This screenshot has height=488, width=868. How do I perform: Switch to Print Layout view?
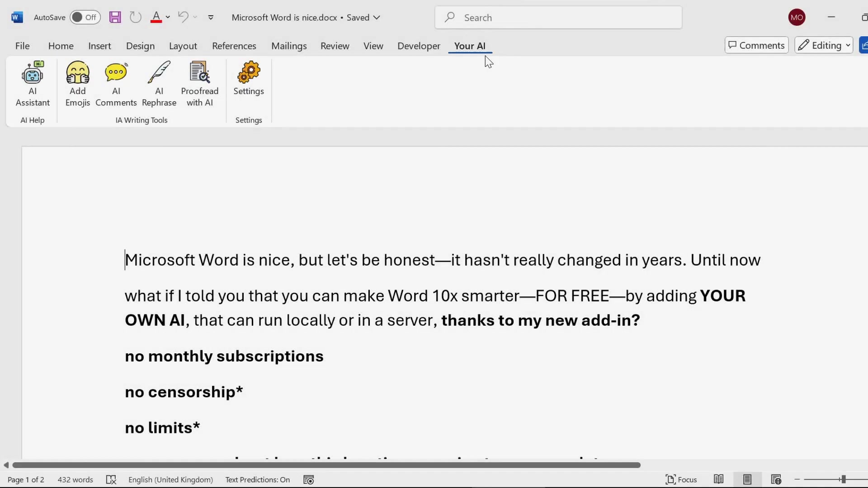pyautogui.click(x=747, y=479)
